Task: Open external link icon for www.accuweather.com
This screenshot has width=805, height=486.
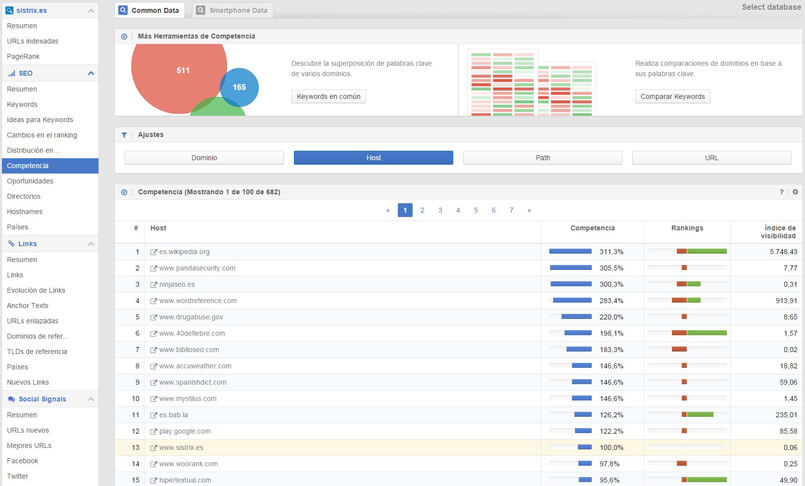Action: [153, 366]
